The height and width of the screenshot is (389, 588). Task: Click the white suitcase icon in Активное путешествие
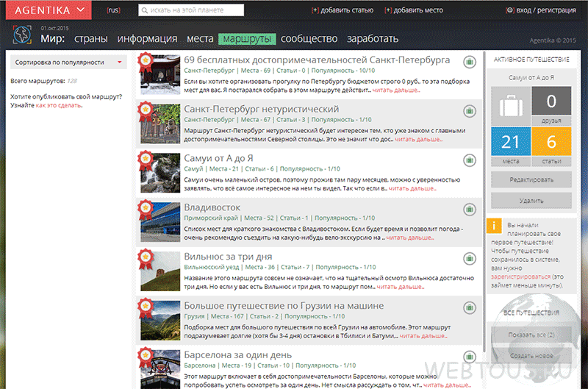click(511, 106)
